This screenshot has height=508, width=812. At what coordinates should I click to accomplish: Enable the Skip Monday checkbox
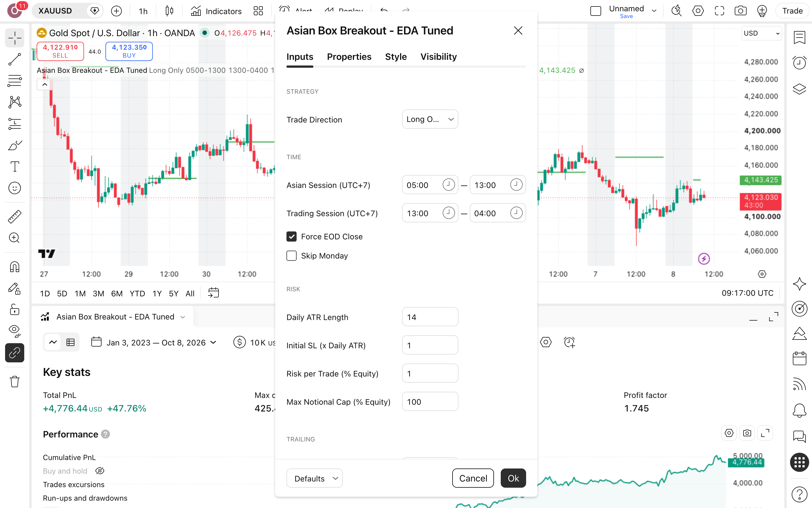point(291,256)
